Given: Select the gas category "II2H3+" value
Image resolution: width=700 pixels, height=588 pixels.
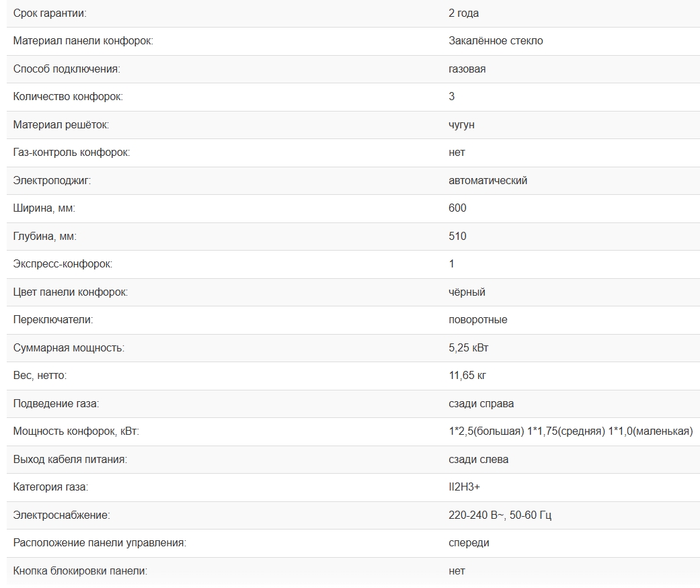Looking at the screenshot, I should pyautogui.click(x=464, y=487).
